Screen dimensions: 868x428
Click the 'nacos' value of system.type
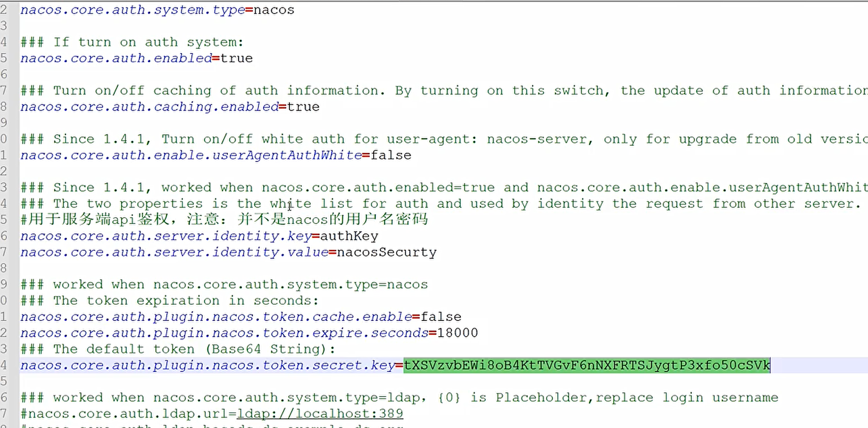tap(274, 10)
